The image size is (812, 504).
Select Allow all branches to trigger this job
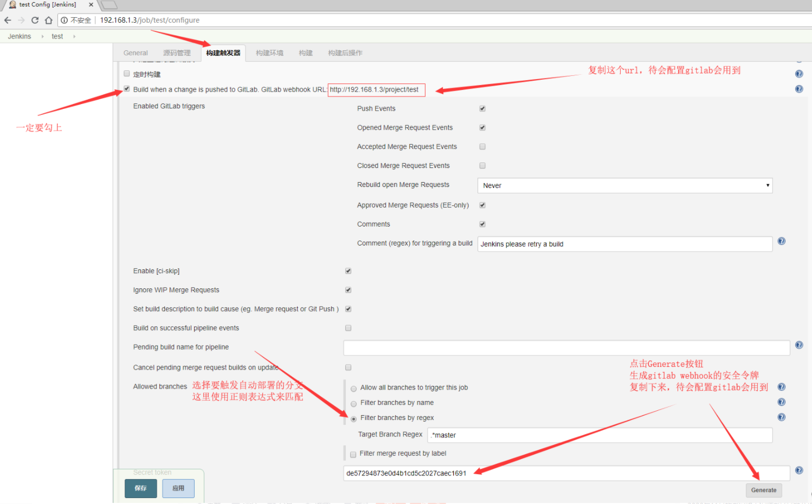354,389
